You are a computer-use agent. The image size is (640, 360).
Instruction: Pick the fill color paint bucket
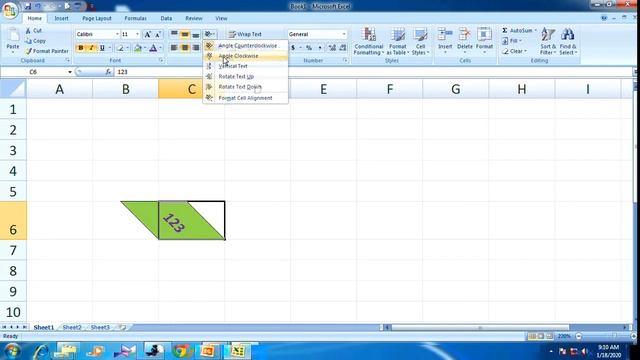click(138, 48)
